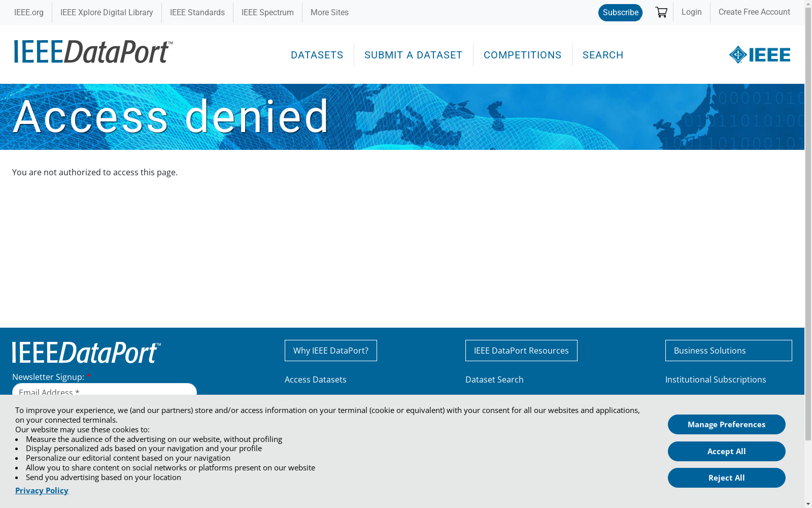The width and height of the screenshot is (812, 508).
Task: Open the Datasets menu
Action: click(317, 55)
